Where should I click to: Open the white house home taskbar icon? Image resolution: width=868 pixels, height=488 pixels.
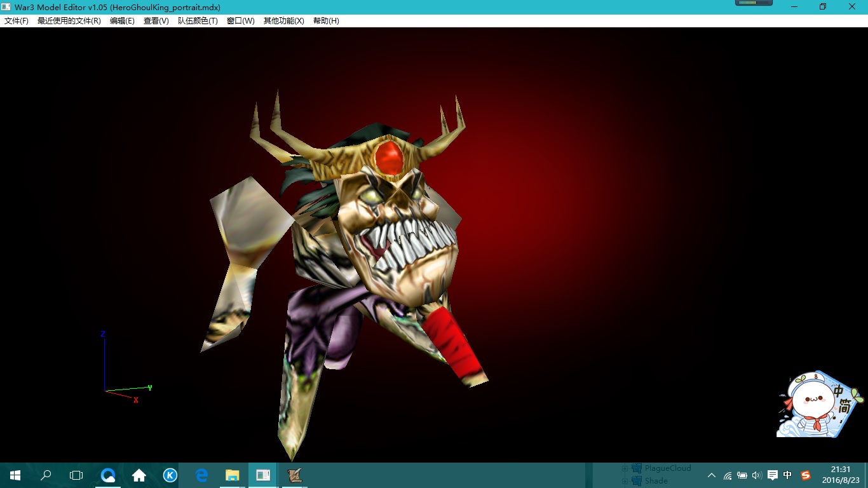(139, 475)
